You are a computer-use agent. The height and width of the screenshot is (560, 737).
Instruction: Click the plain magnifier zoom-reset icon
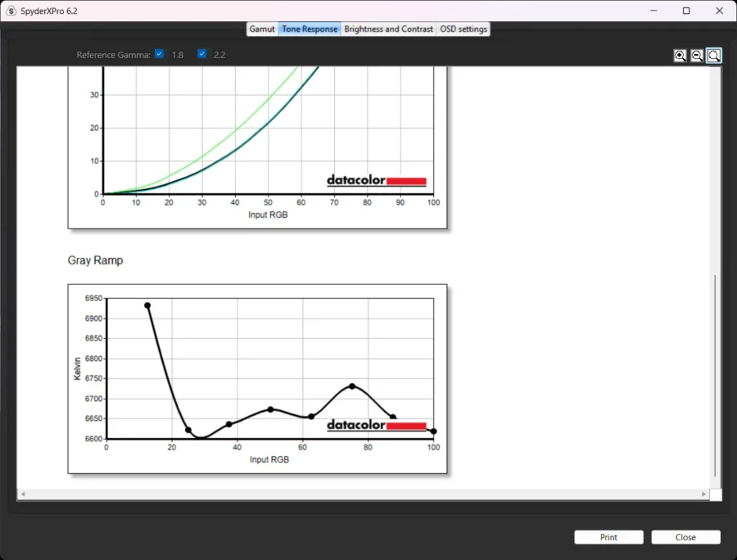713,56
